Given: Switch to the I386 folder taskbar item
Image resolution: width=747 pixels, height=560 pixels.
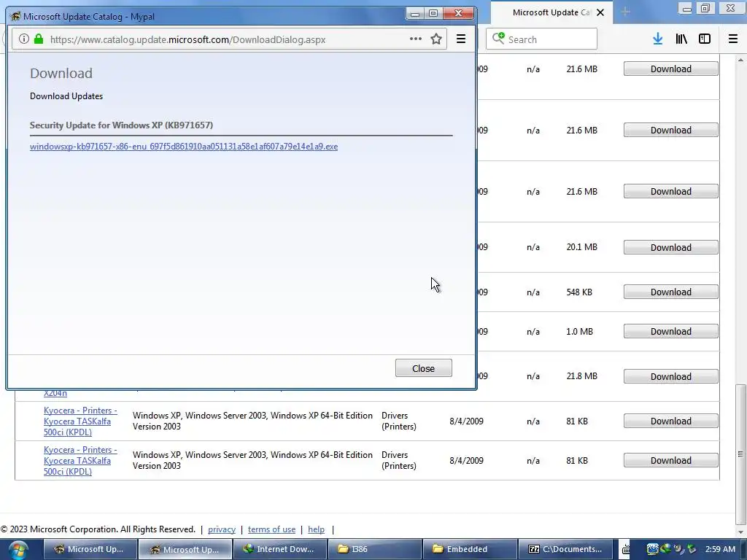Looking at the screenshot, I should pos(374,550).
